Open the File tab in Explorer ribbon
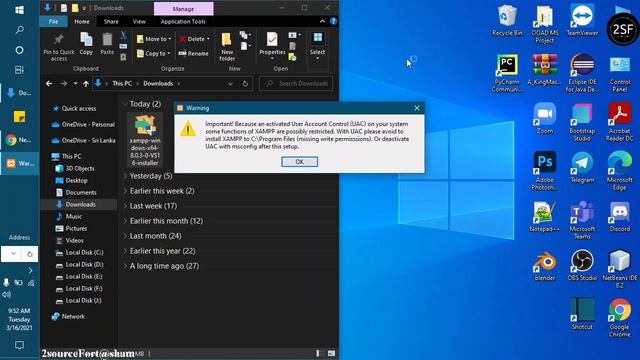This screenshot has width=640, height=360. 53,22
